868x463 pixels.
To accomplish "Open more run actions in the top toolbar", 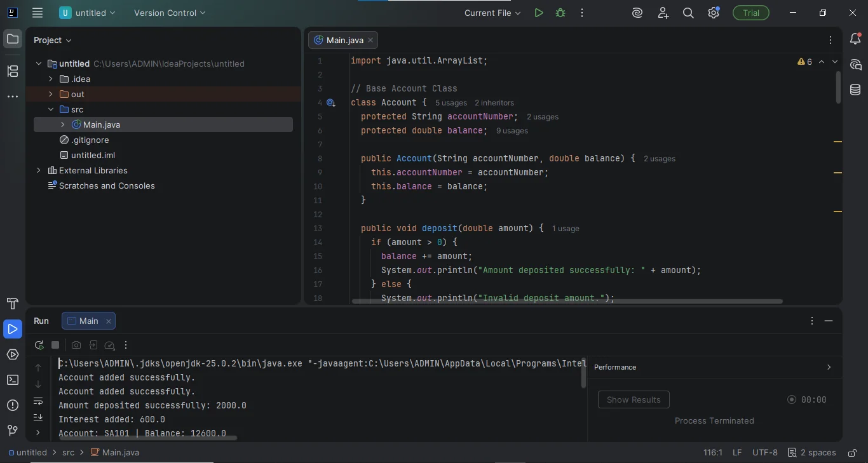I will (582, 13).
